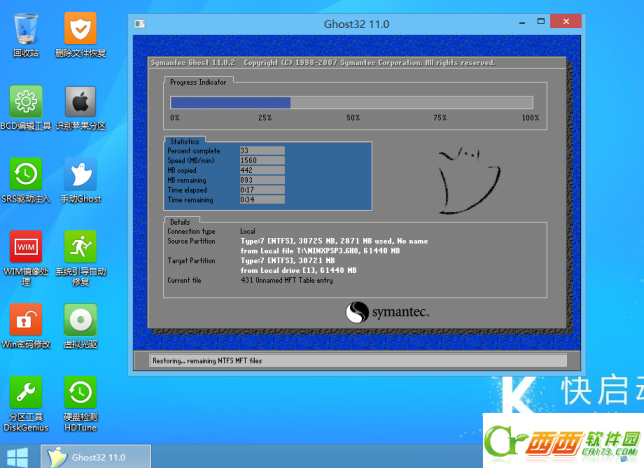Click the source file T:\WINXPSP3.GHO line
The image size is (644, 468).
point(320,251)
